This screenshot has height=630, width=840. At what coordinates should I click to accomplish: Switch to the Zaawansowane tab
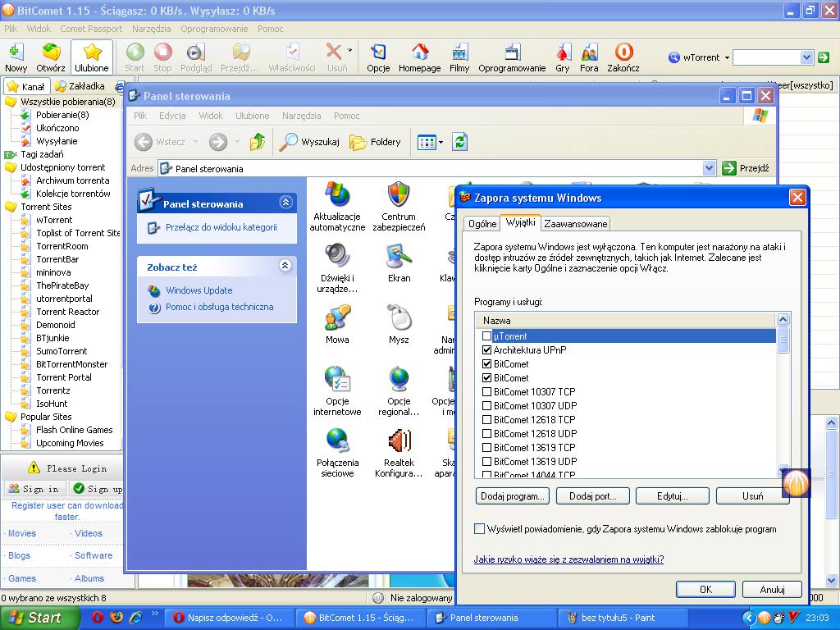575,224
